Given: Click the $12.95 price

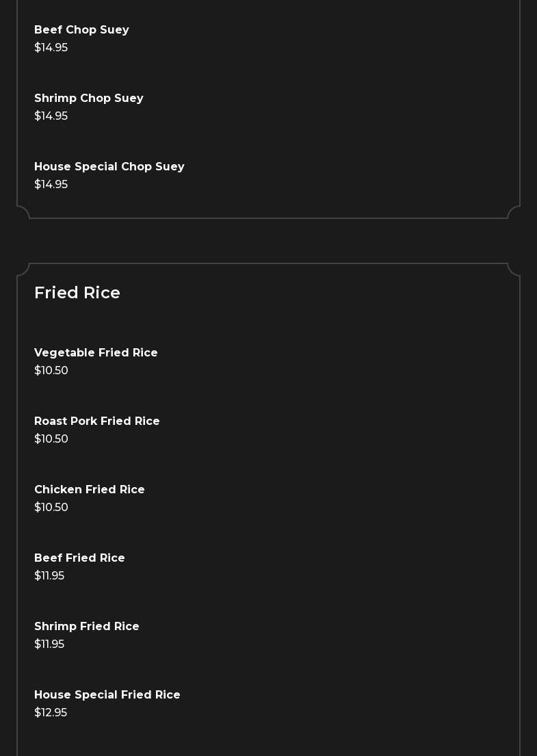Looking at the screenshot, I should [51, 713].
